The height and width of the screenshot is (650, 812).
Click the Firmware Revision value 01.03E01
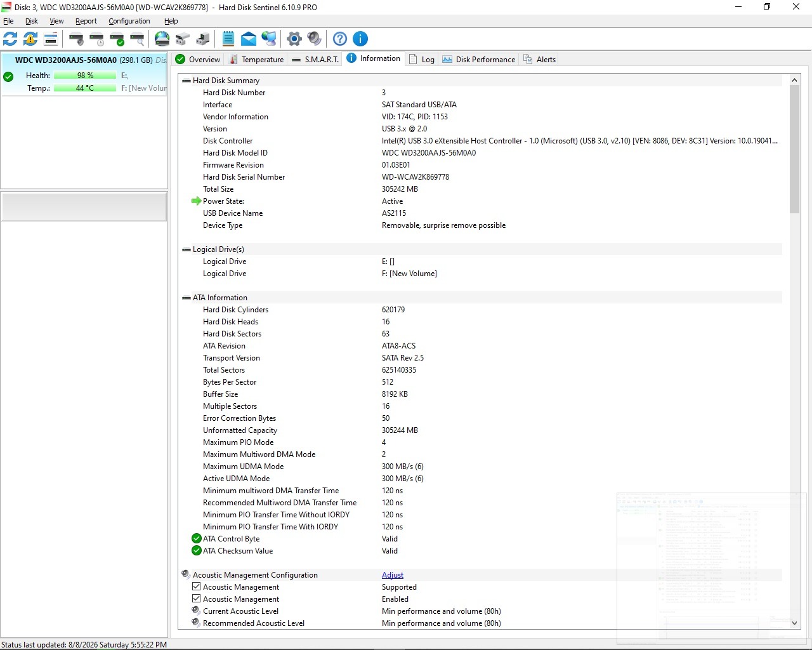(396, 165)
